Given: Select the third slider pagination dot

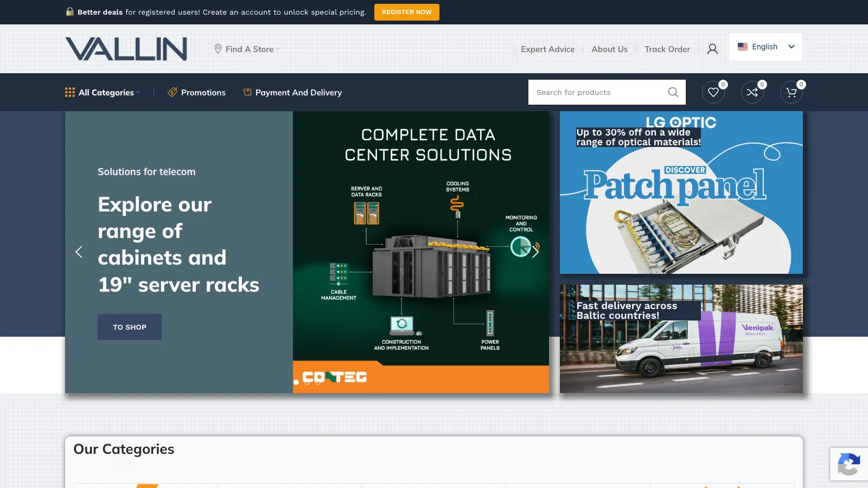Looking at the screenshot, I should (x=318, y=382).
